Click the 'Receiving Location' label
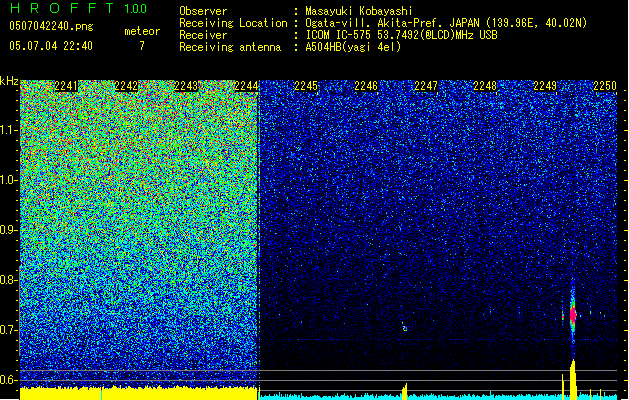 233,23
